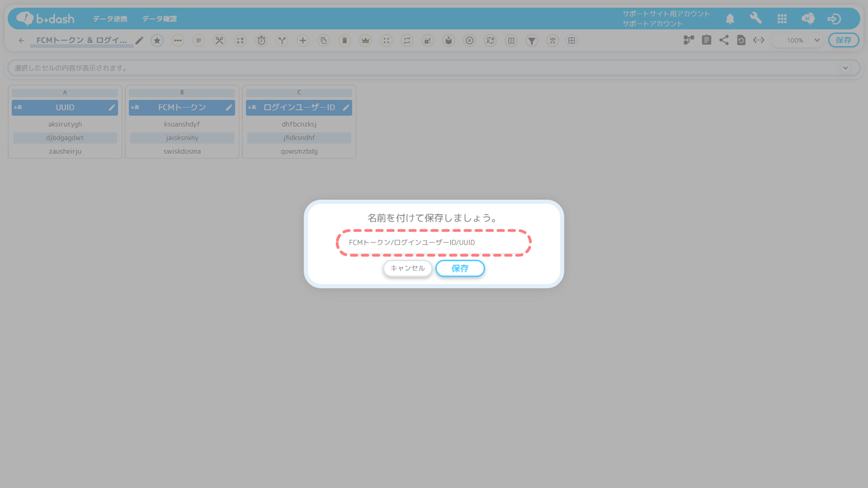Click the circled X toolbar icon
Viewport: 868px width, 488px height.
point(469,40)
